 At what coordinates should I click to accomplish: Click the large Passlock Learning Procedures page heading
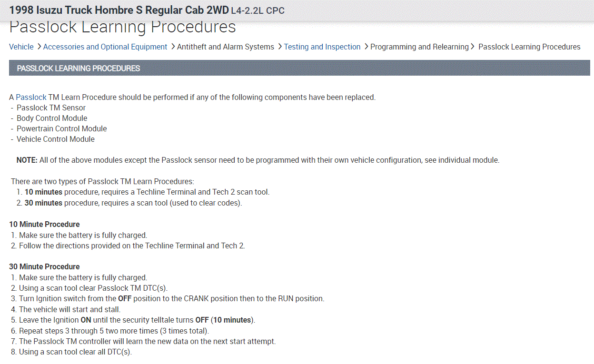(122, 28)
